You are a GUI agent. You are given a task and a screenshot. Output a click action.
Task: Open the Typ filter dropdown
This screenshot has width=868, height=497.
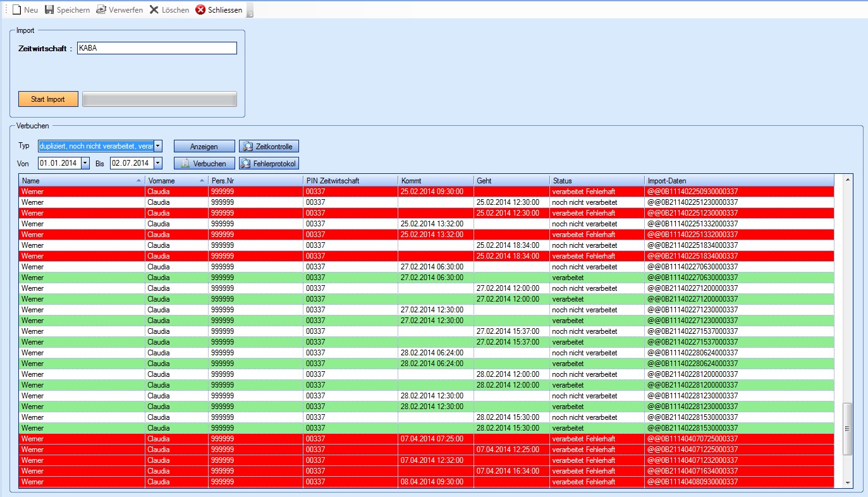(x=158, y=146)
